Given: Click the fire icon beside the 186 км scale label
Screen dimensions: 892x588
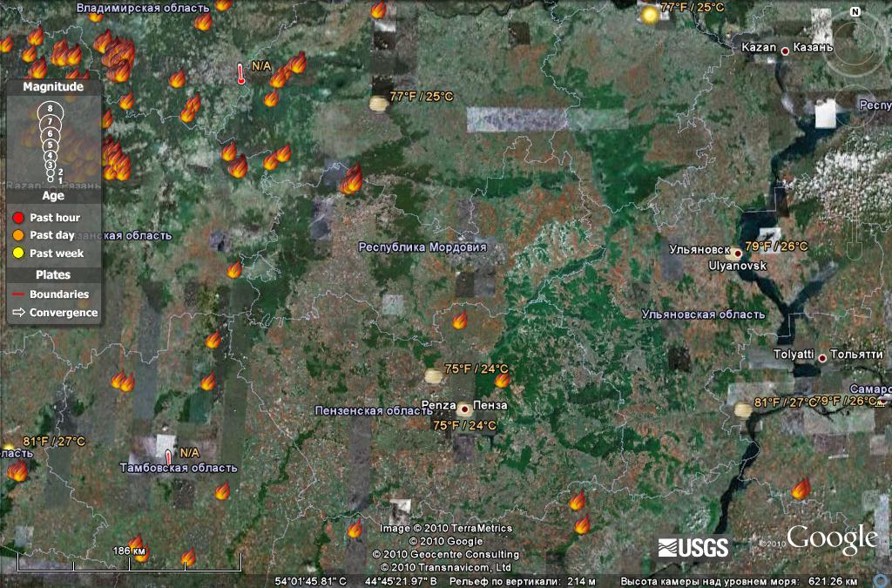Looking at the screenshot, I should coord(138,549).
